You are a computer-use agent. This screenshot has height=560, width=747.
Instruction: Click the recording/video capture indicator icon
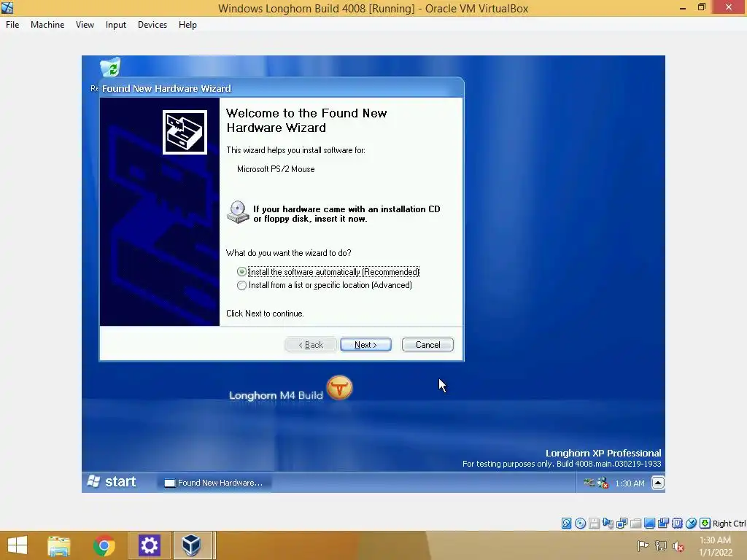(663, 524)
